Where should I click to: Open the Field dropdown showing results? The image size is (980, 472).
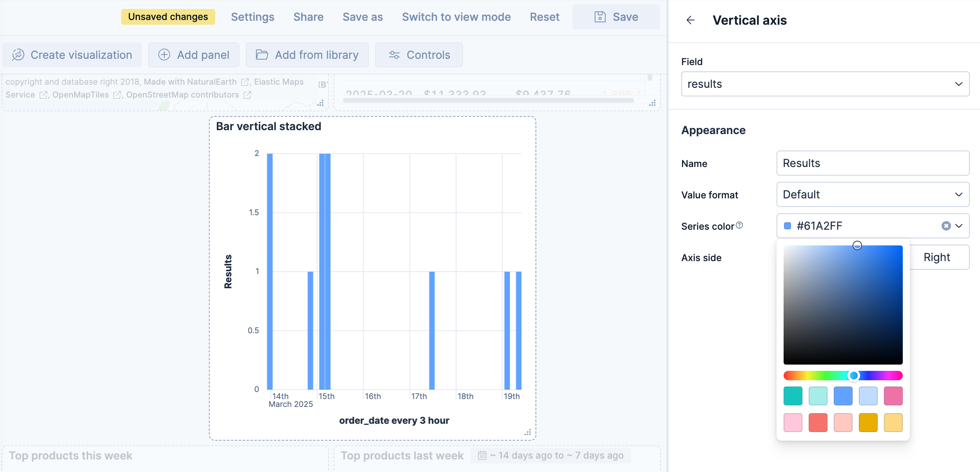tap(825, 84)
